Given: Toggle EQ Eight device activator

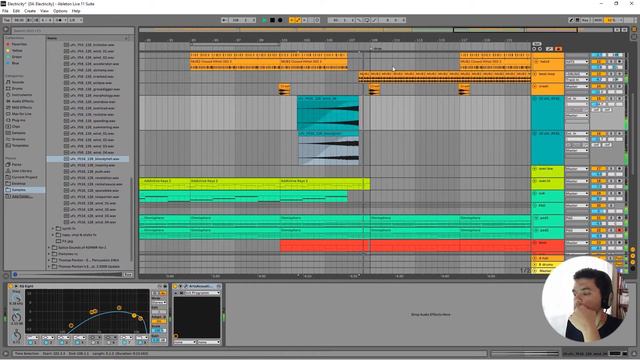Looking at the screenshot, I should tap(10, 286).
